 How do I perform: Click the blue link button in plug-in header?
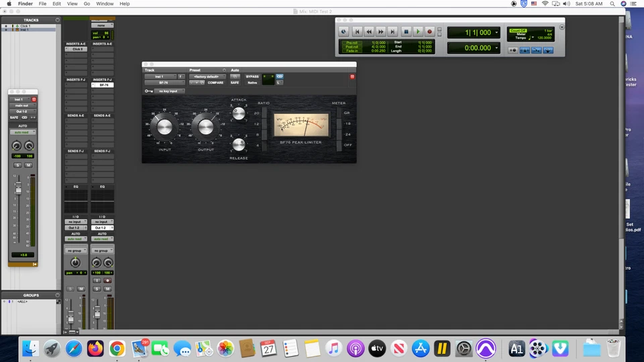click(x=280, y=76)
